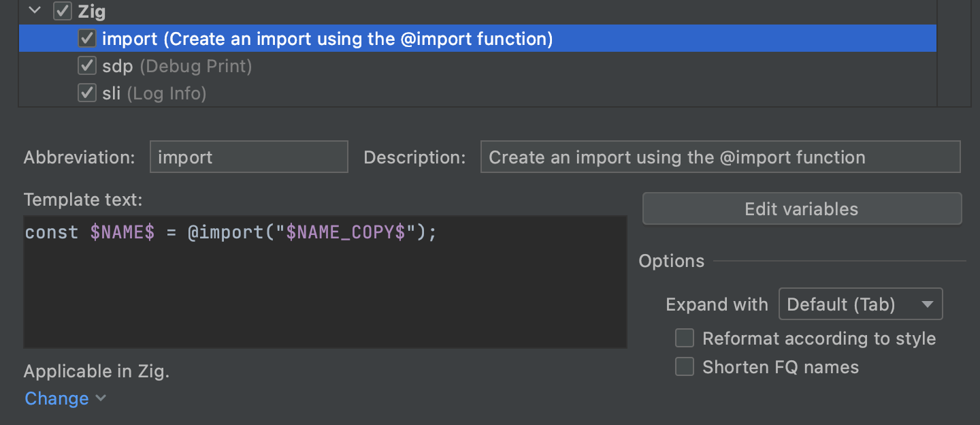
Task: Enable the Shorten FQ names option
Action: [684, 367]
